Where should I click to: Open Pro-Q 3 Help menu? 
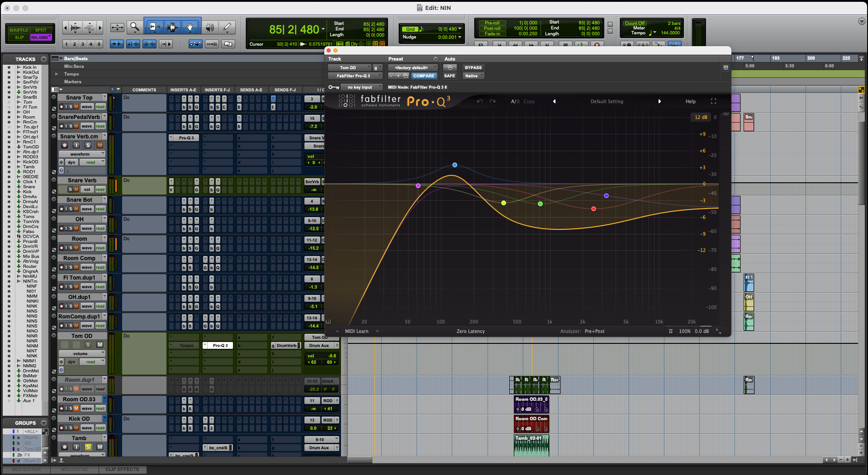click(690, 101)
